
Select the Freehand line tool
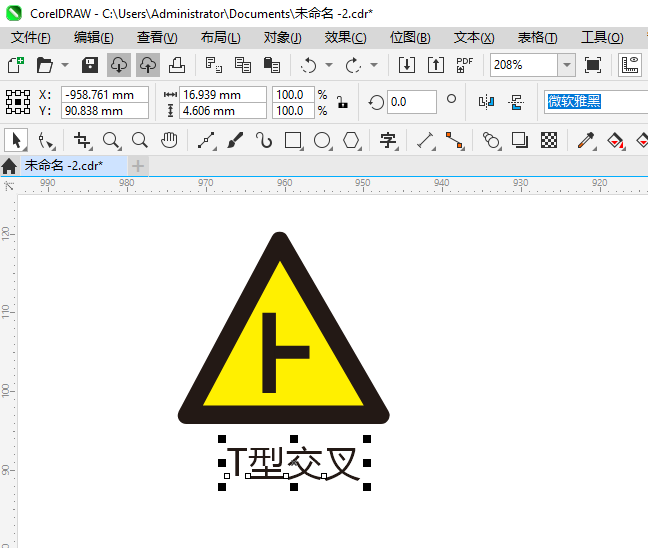(x=207, y=141)
